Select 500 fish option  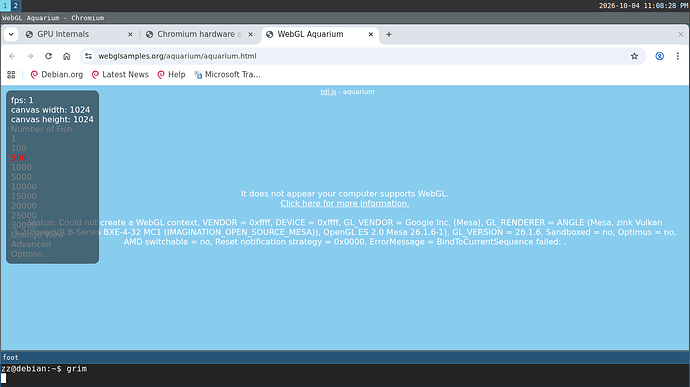click(18, 158)
